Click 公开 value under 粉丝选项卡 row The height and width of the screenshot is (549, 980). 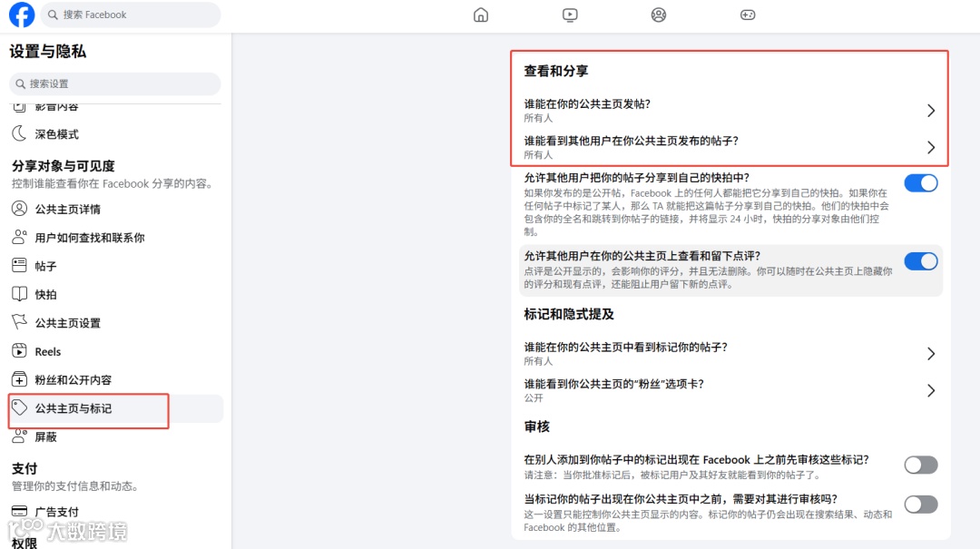point(534,398)
